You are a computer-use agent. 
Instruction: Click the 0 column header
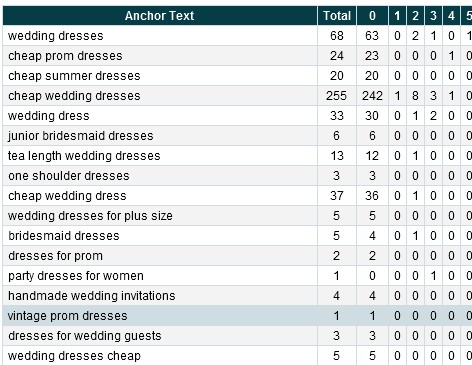[x=372, y=16]
